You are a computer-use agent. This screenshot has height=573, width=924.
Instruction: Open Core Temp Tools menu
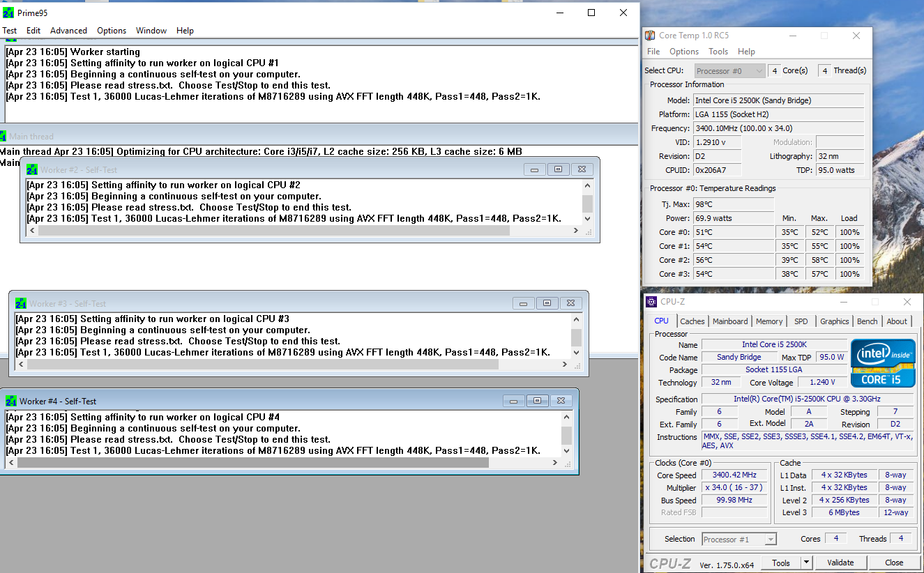[x=718, y=52]
